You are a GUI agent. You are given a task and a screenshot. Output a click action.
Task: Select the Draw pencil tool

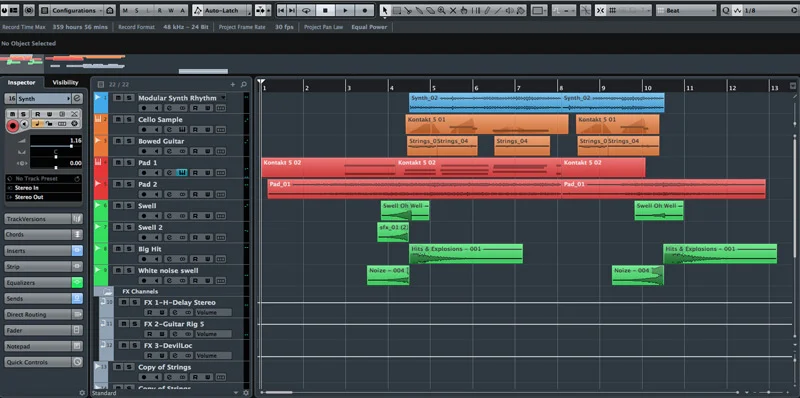point(487,10)
